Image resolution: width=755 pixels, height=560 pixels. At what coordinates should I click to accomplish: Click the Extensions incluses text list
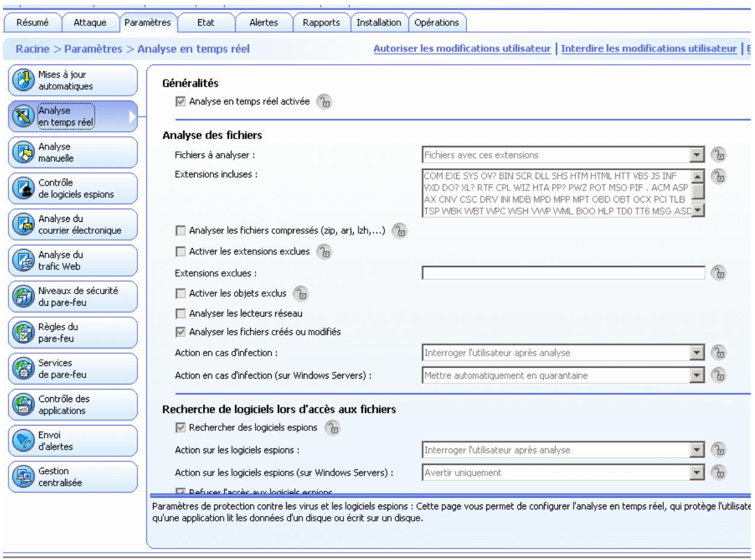point(557,192)
